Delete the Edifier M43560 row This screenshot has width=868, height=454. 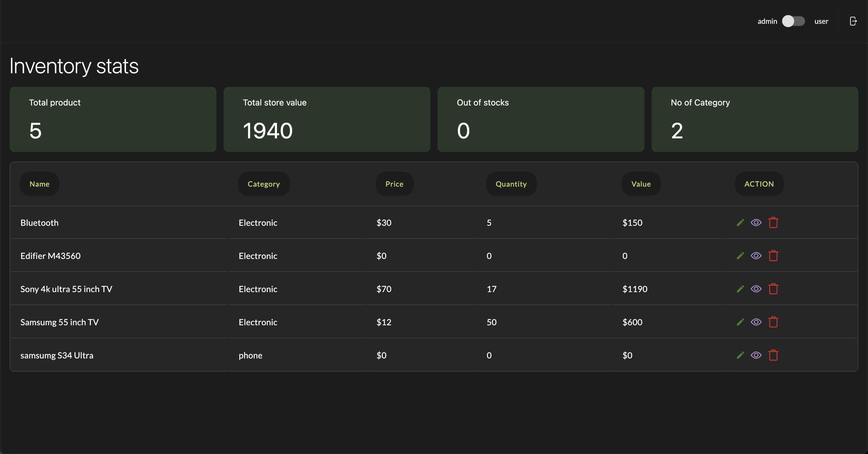point(773,256)
